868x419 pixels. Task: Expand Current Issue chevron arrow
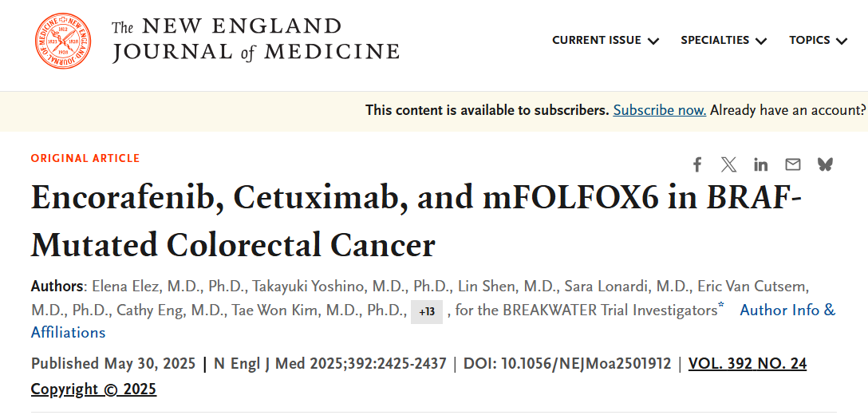(x=653, y=41)
